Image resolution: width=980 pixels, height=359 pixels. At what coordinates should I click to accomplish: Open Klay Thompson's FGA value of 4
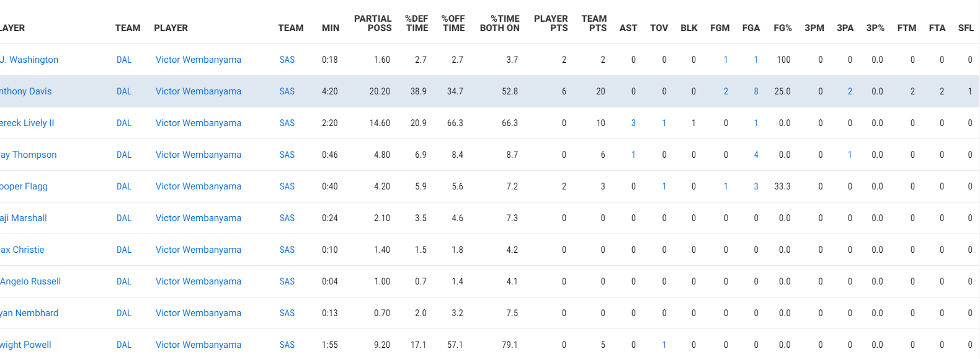click(756, 155)
